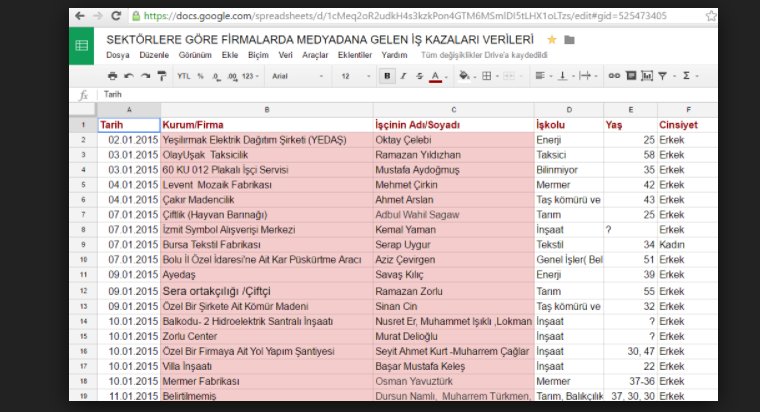Image resolution: width=760 pixels, height=412 pixels.
Task: Select the 'Kurum/Firma' header cell
Action: point(267,125)
